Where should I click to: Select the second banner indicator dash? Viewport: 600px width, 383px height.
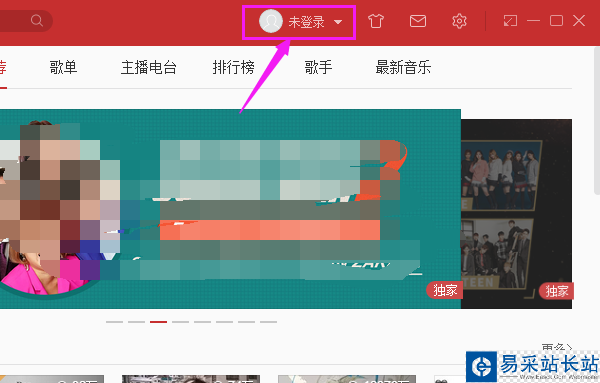coord(136,322)
